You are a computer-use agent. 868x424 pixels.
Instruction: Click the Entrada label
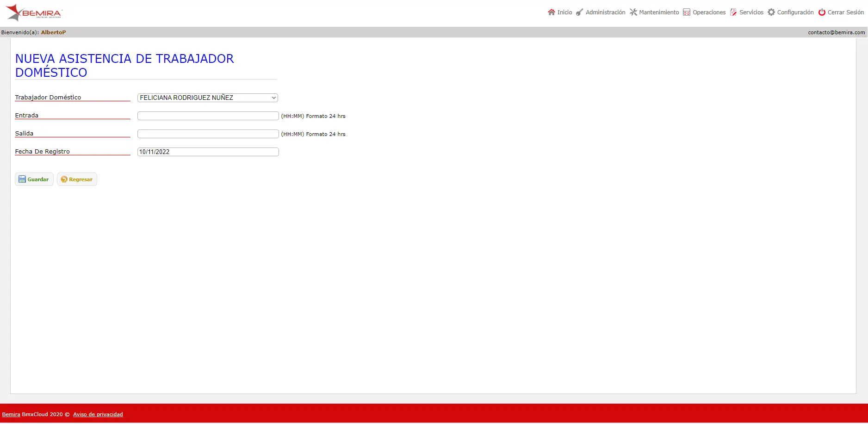27,115
